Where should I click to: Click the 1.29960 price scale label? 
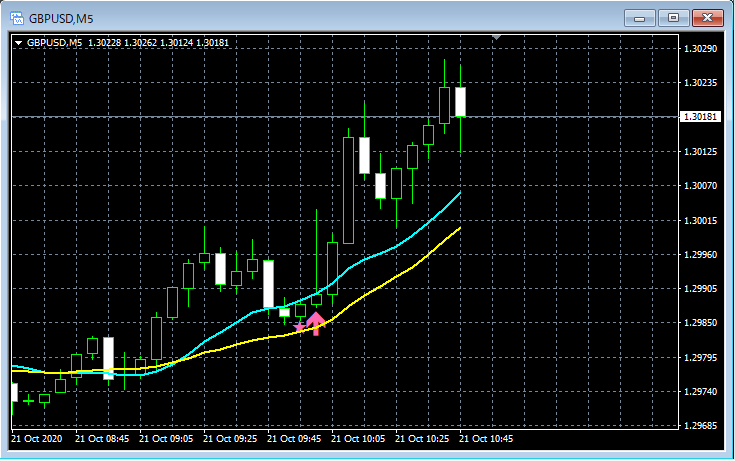700,255
